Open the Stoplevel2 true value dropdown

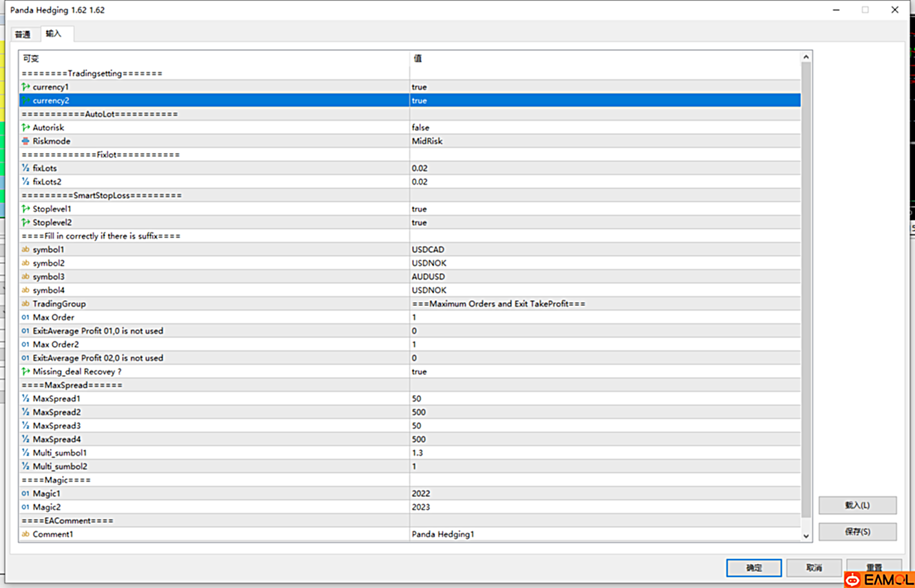tap(604, 222)
